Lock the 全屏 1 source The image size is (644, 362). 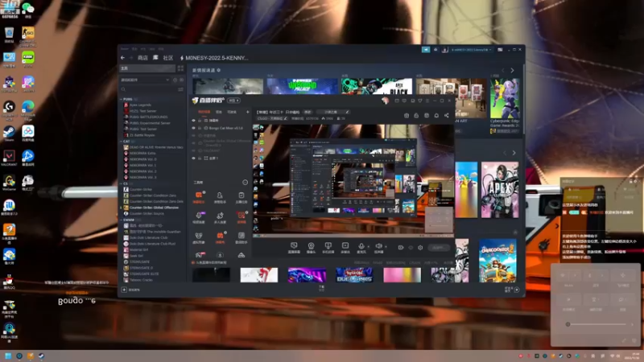(200, 158)
